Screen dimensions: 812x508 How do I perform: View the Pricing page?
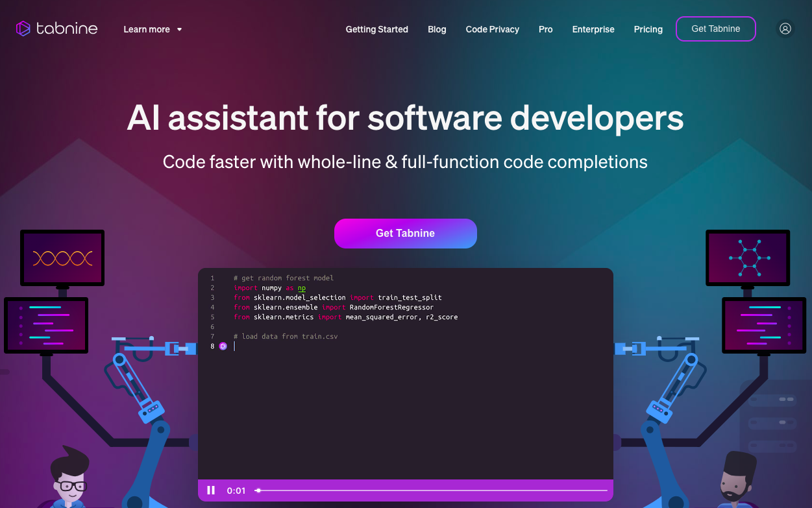(x=648, y=29)
